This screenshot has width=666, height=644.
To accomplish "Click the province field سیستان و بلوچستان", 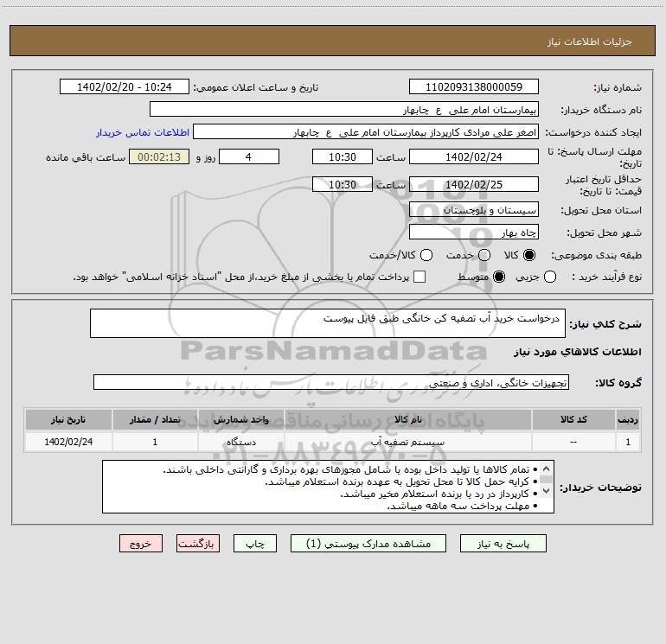I will (474, 210).
